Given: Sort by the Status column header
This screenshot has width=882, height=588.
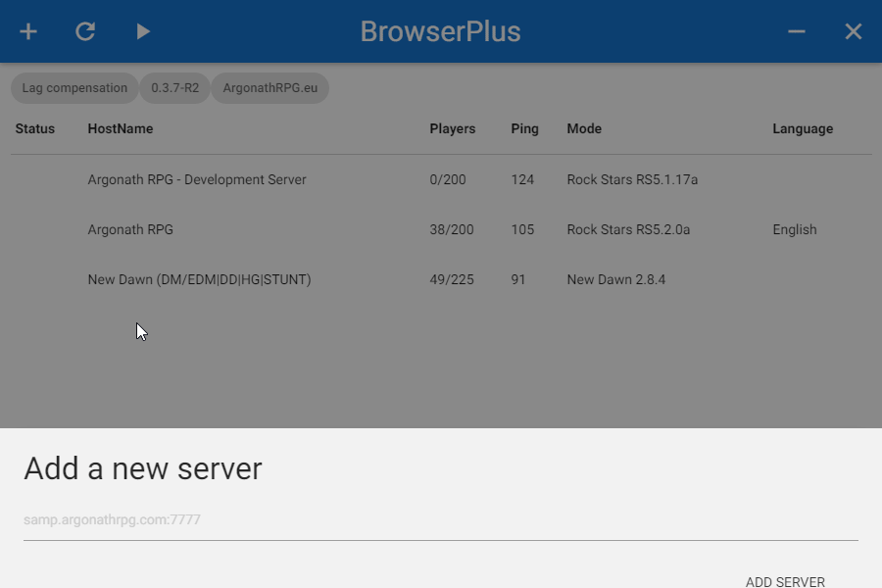Looking at the screenshot, I should coord(35,128).
